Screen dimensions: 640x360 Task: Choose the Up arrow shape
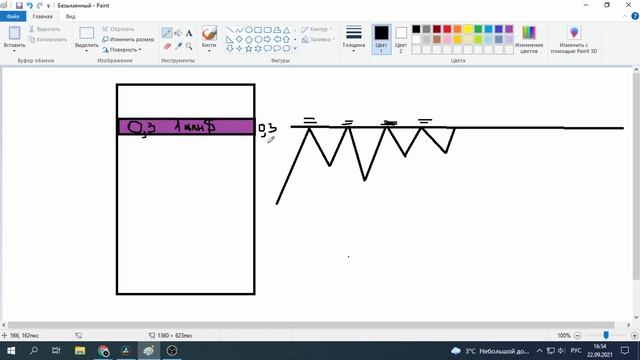tap(287, 40)
